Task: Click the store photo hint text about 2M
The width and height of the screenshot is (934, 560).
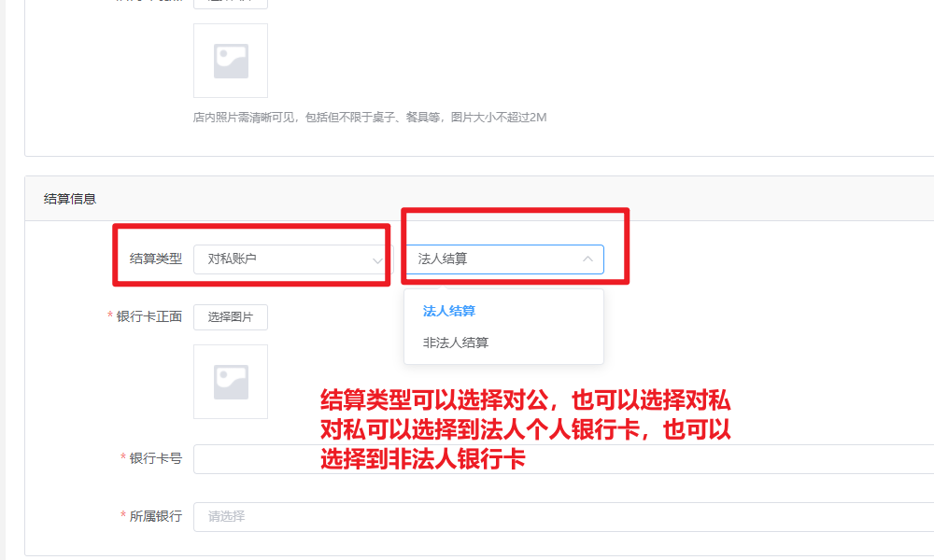Action: [x=370, y=118]
